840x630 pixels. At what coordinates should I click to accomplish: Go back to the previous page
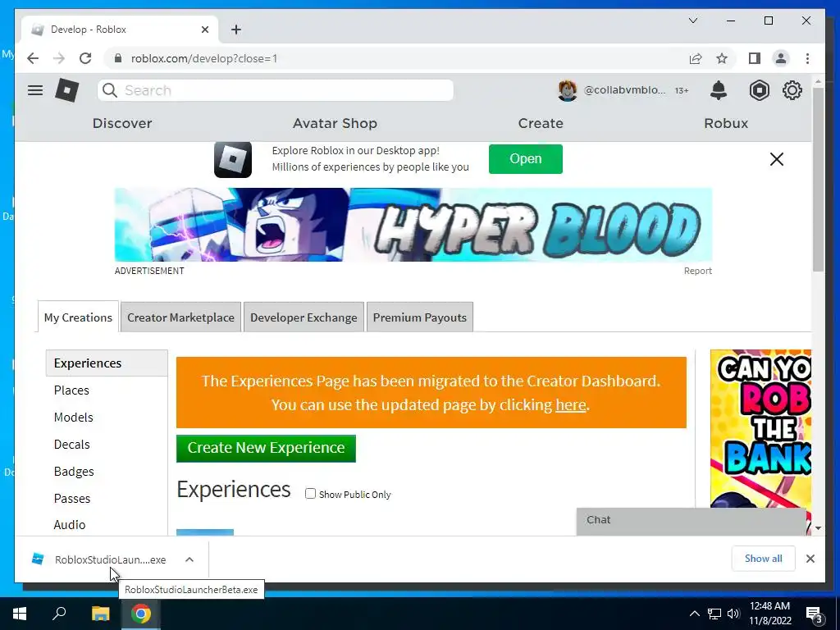[x=33, y=58]
